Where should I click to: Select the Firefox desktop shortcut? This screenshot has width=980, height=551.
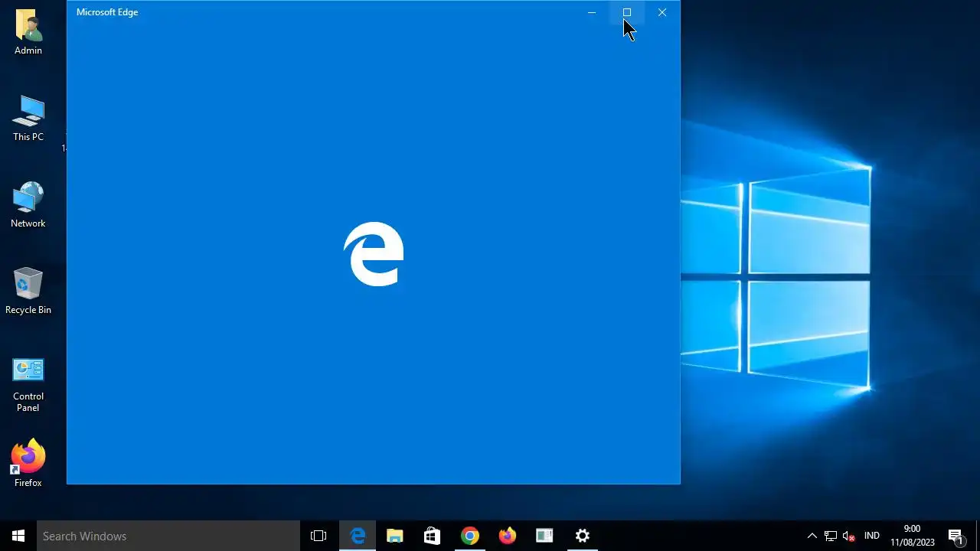pyautogui.click(x=28, y=464)
